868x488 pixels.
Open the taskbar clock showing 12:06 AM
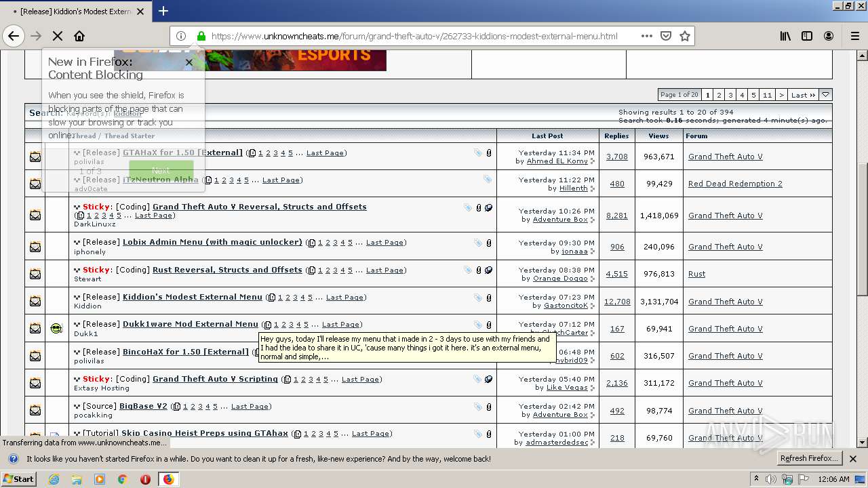(x=833, y=479)
